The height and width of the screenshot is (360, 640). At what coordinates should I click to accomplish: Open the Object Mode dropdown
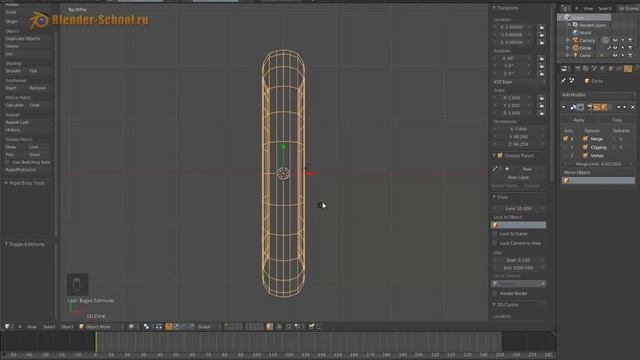(x=101, y=327)
